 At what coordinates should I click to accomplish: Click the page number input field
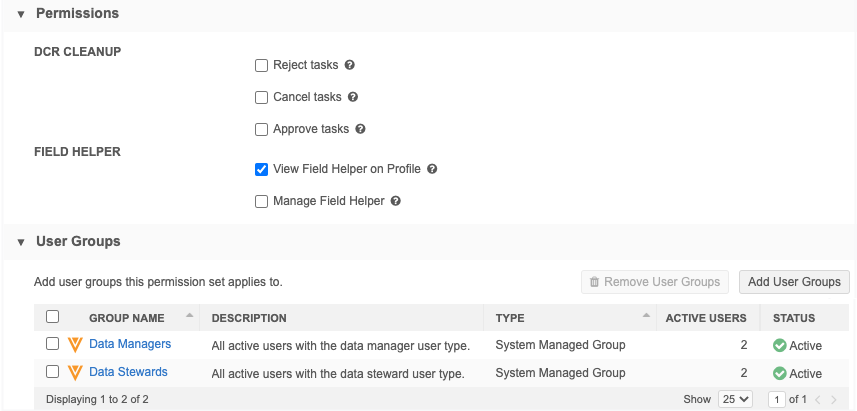click(x=777, y=399)
